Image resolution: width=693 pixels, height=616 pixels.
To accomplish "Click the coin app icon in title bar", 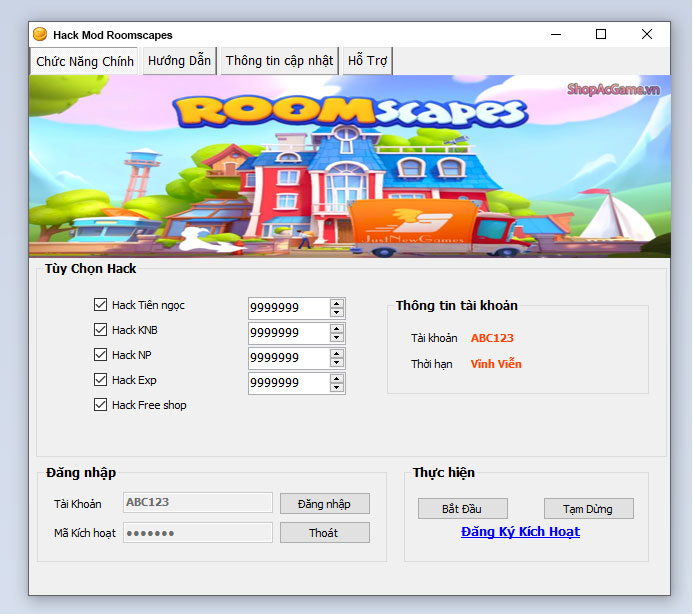I will pyautogui.click(x=40, y=34).
